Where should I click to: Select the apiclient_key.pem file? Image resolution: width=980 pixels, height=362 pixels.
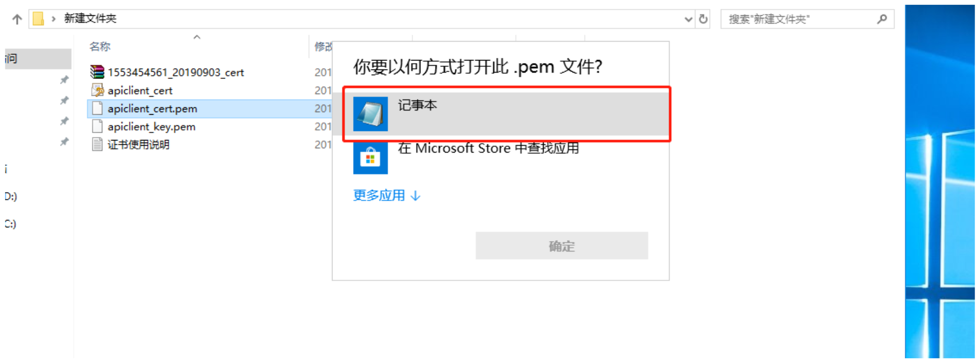click(x=151, y=126)
